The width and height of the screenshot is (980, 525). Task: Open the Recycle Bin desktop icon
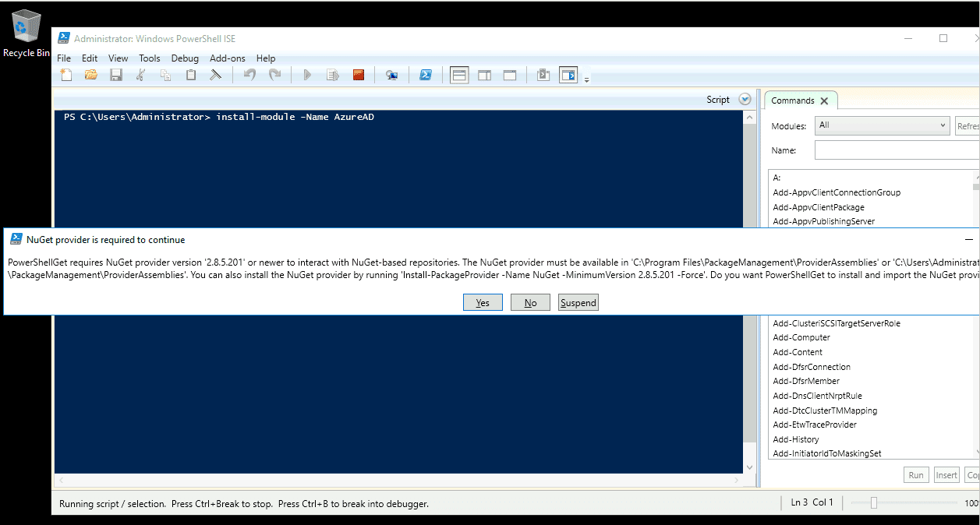(27, 34)
